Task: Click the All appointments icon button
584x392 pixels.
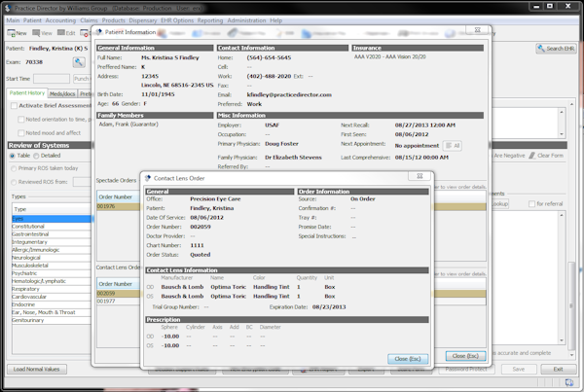Action: coord(453,146)
